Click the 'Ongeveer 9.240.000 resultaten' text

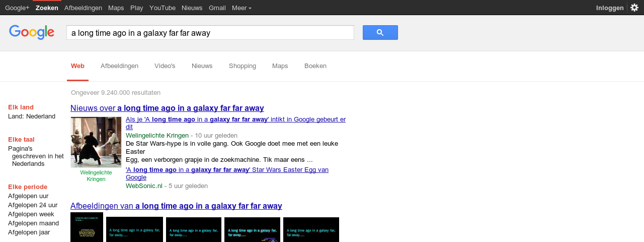click(116, 93)
